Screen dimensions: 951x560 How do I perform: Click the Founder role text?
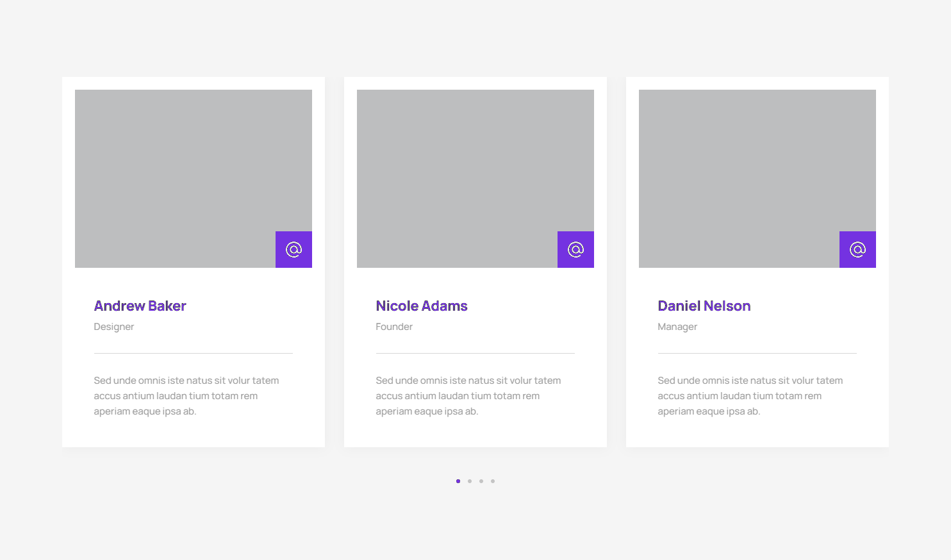point(394,327)
